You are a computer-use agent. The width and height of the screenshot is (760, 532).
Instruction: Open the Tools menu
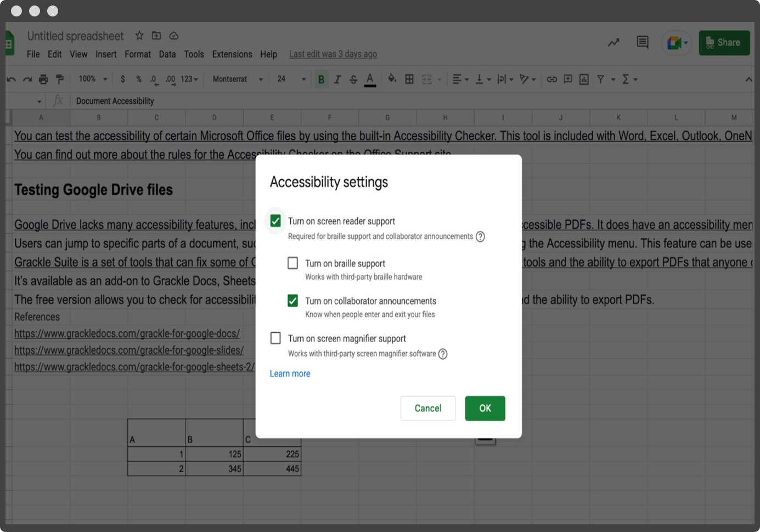[x=194, y=54]
